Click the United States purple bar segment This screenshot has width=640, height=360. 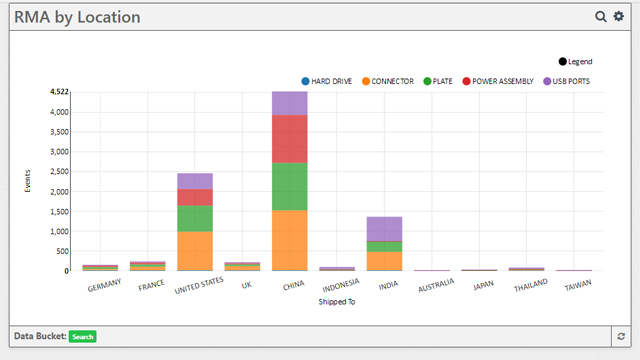[195, 182]
